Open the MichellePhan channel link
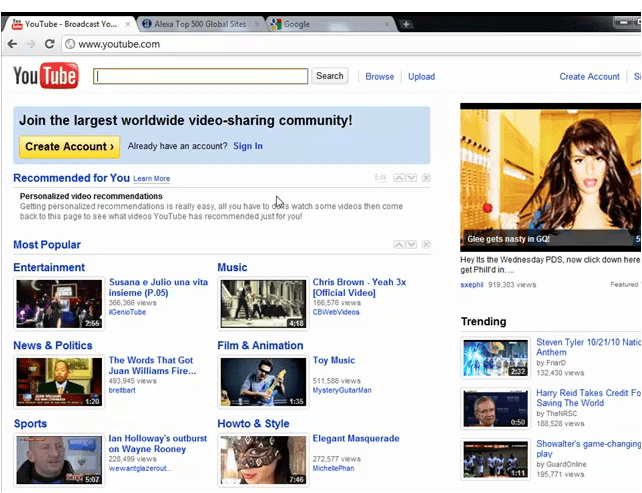 (333, 468)
